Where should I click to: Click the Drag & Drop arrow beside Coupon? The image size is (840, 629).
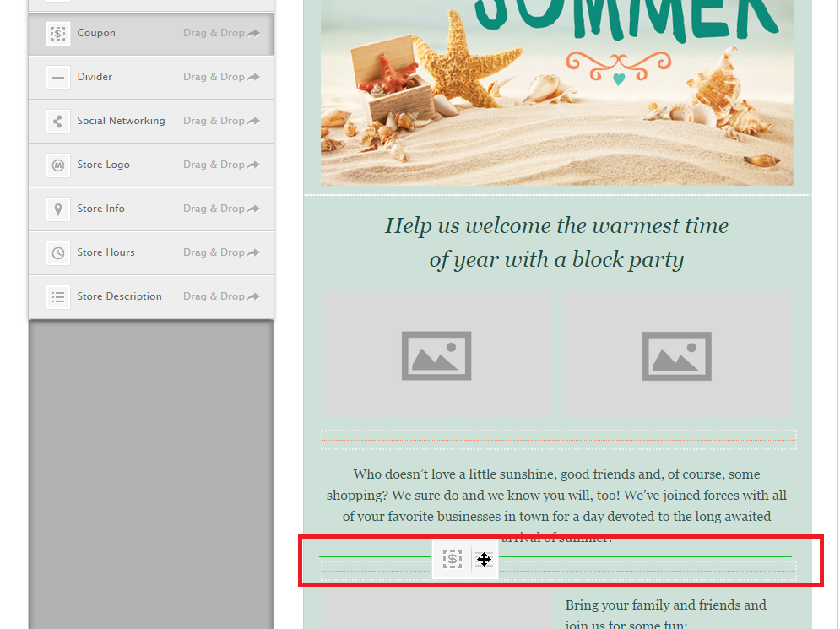[254, 34]
